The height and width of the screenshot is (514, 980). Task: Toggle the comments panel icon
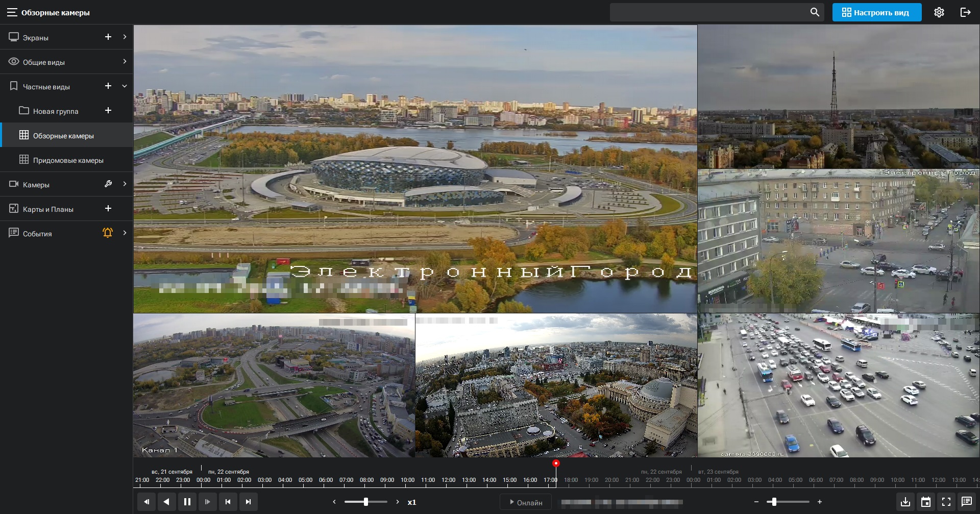pos(967,502)
